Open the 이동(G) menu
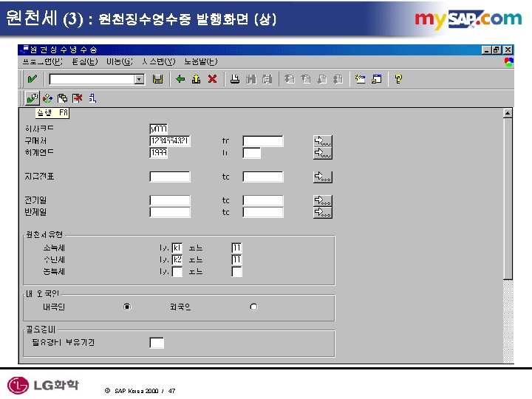 120,62
